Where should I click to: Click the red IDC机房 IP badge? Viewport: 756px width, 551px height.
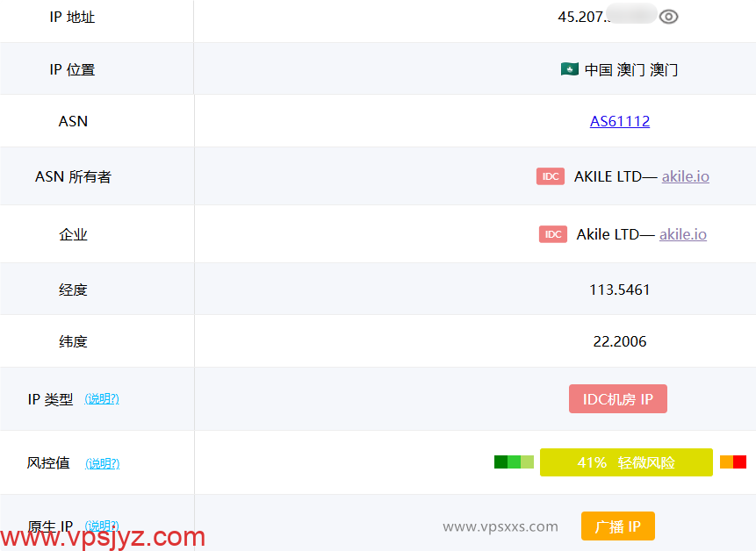click(618, 398)
